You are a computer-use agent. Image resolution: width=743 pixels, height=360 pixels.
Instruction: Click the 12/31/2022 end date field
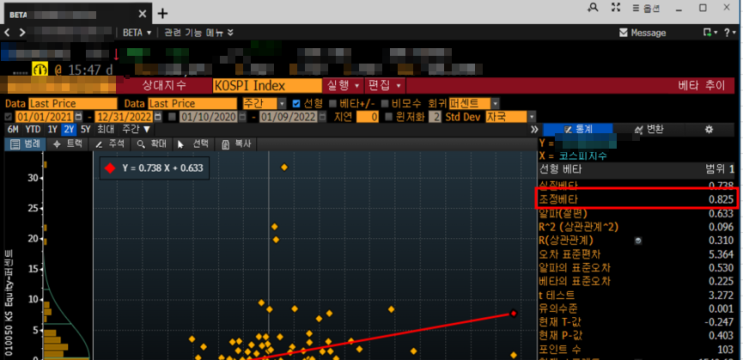[x=124, y=117]
